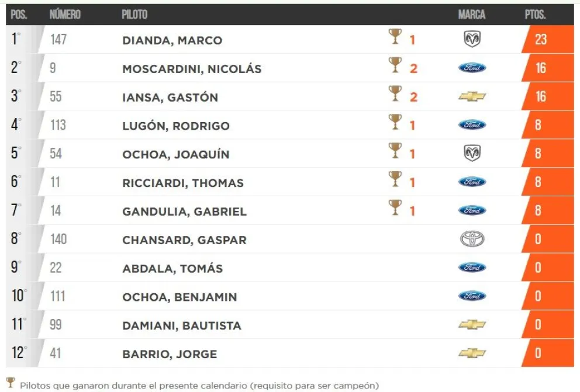Open driver DAMIANI, BAUTISTA
Image resolution: width=580 pixels, height=392 pixels.
(x=182, y=325)
